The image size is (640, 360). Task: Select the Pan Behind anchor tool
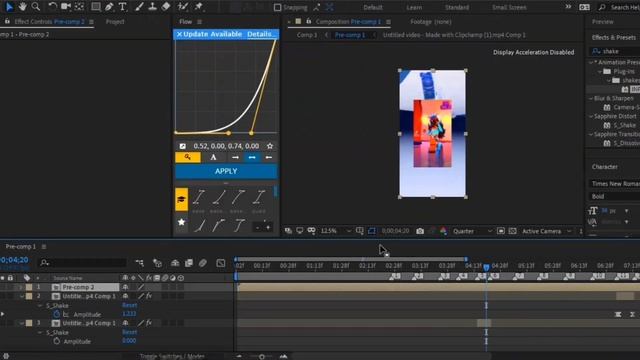click(79, 7)
